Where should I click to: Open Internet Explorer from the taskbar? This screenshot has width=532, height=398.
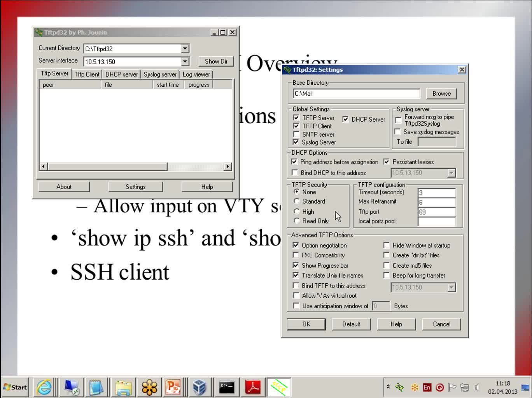[44, 387]
